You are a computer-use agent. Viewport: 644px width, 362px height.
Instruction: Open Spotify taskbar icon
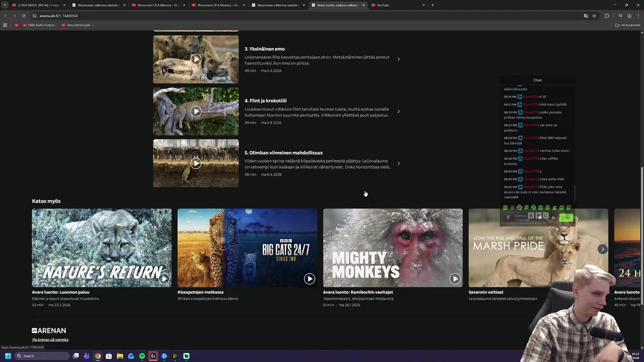[142, 356]
